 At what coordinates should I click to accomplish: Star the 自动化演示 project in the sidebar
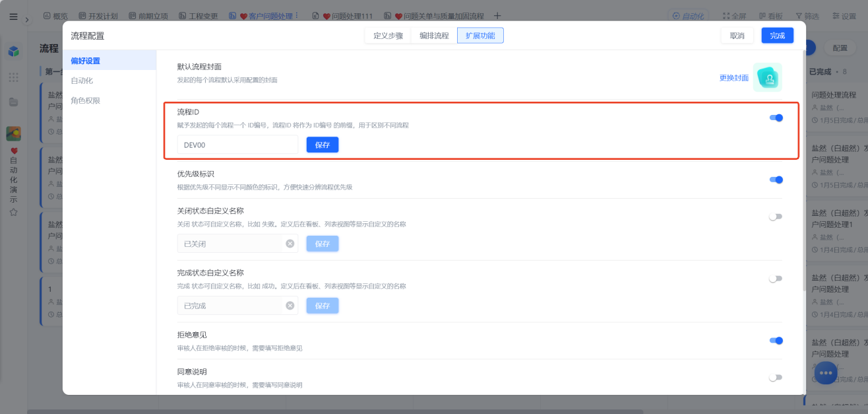(13, 212)
